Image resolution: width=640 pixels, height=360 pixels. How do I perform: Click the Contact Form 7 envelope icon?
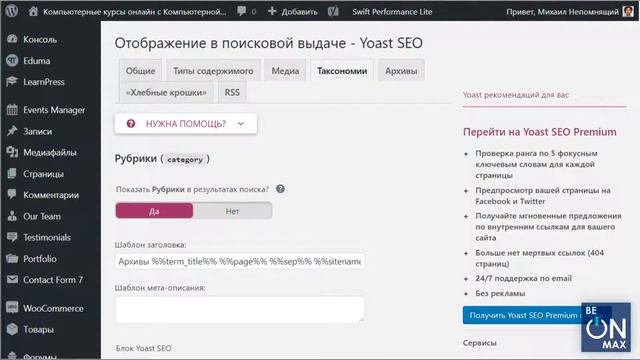12,280
